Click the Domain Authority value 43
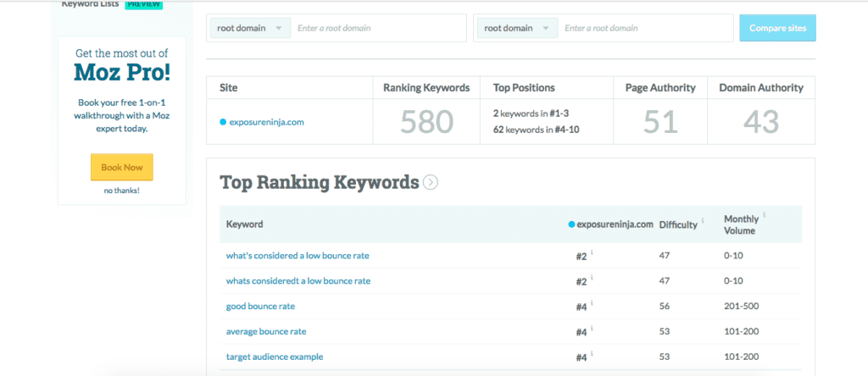The height and width of the screenshot is (376, 868). click(x=761, y=122)
